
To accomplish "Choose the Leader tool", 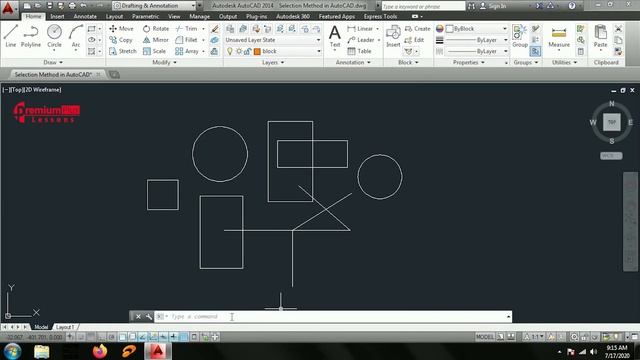I will pos(361,40).
